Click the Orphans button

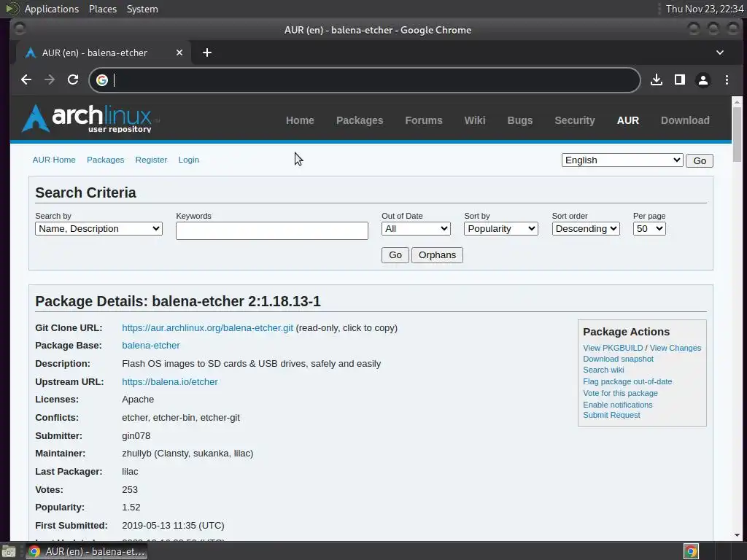[x=437, y=255]
